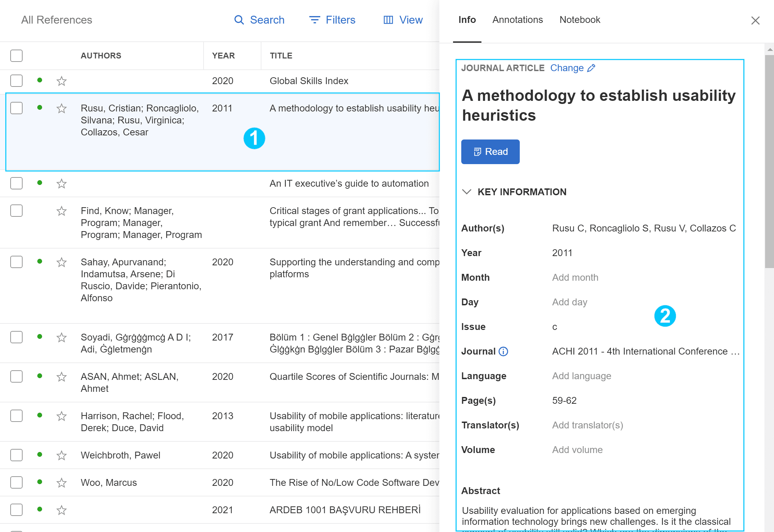The image size is (774, 532).
Task: Close the info side panel
Action: tap(756, 21)
